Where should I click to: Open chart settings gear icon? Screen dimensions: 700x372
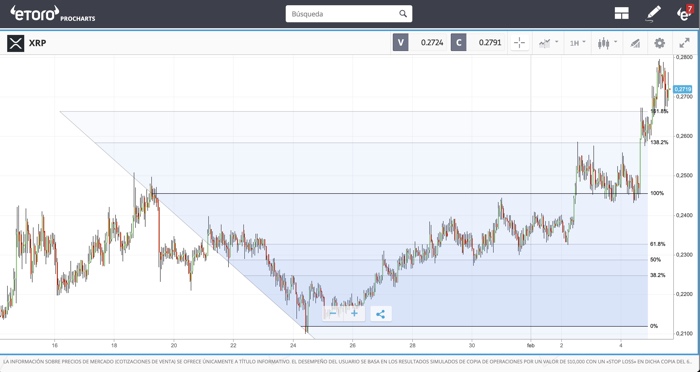[x=659, y=43]
